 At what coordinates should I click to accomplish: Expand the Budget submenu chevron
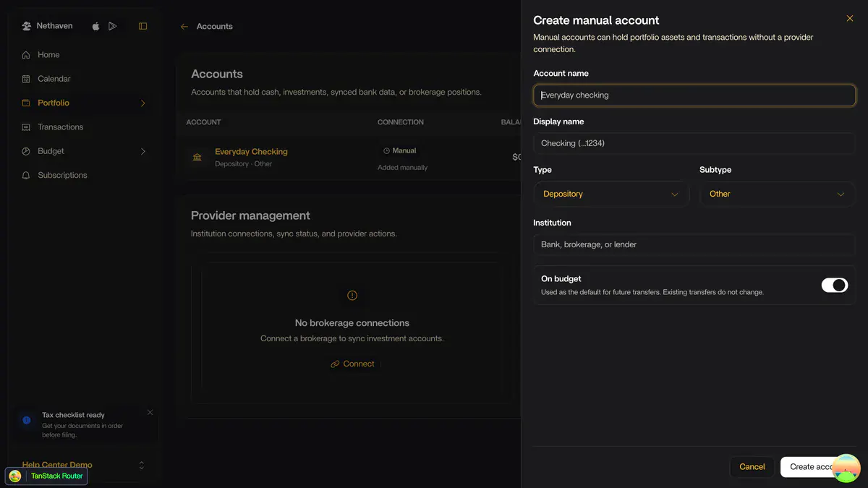142,152
